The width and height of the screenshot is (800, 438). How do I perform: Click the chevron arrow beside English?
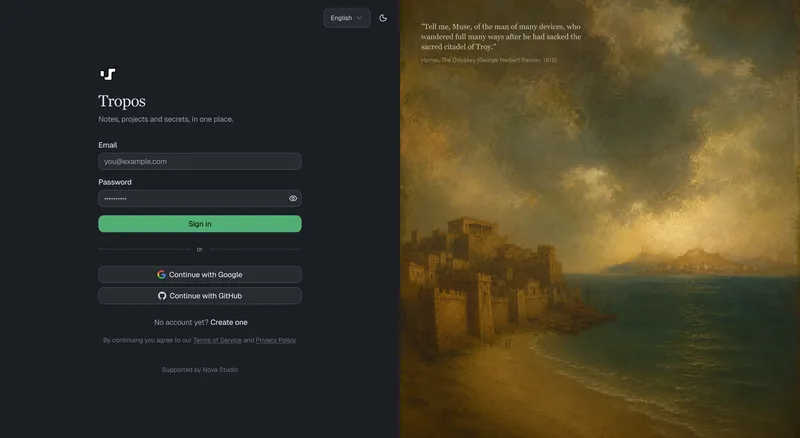click(x=359, y=18)
